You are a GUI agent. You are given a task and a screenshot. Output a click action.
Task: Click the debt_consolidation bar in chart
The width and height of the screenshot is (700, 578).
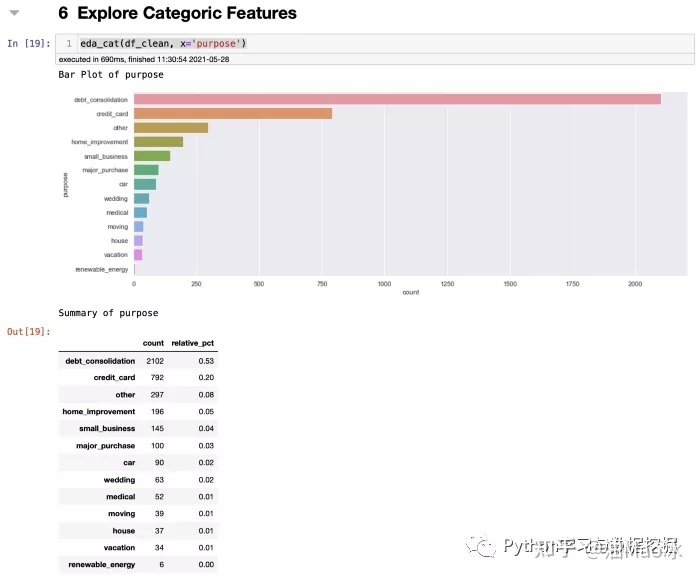tap(397, 99)
